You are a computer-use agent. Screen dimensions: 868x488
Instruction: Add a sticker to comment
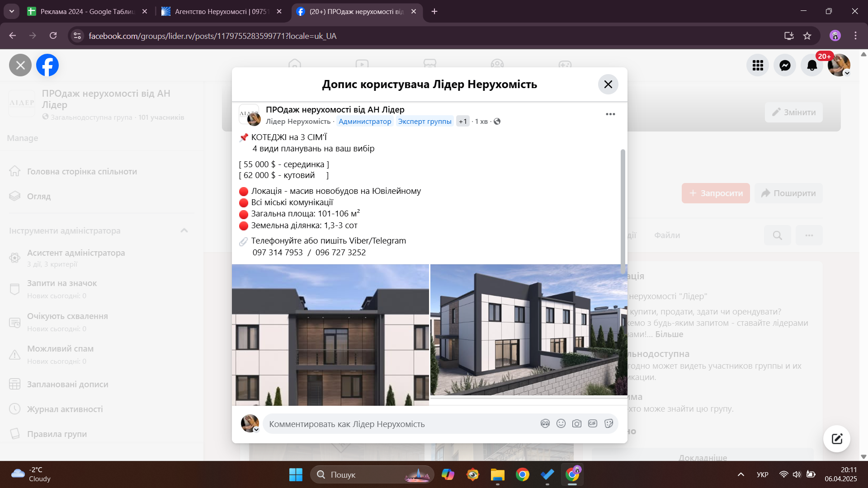click(x=609, y=423)
